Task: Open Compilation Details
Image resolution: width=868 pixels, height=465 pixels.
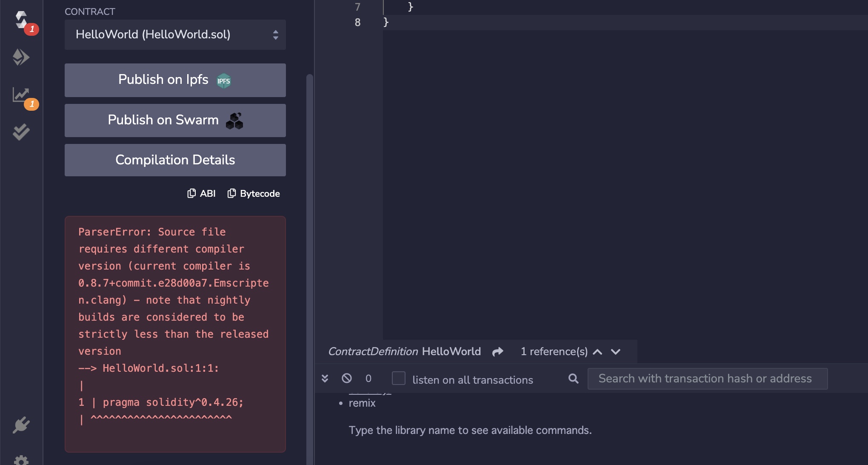Action: pos(175,160)
